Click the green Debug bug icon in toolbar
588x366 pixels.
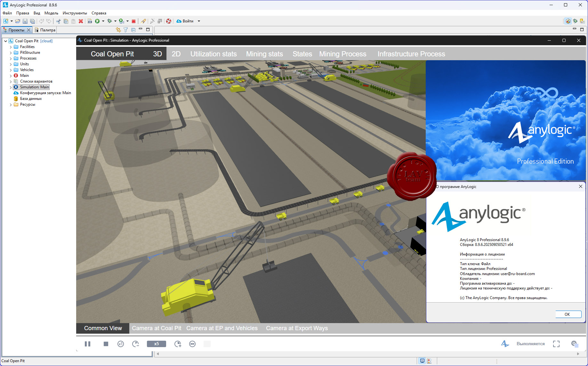[109, 21]
